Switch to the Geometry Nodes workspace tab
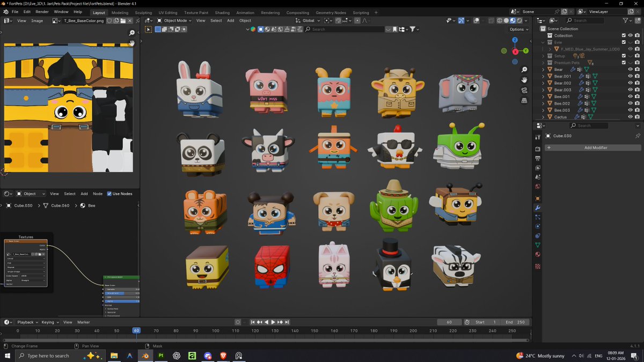The image size is (644, 362). 331,12
